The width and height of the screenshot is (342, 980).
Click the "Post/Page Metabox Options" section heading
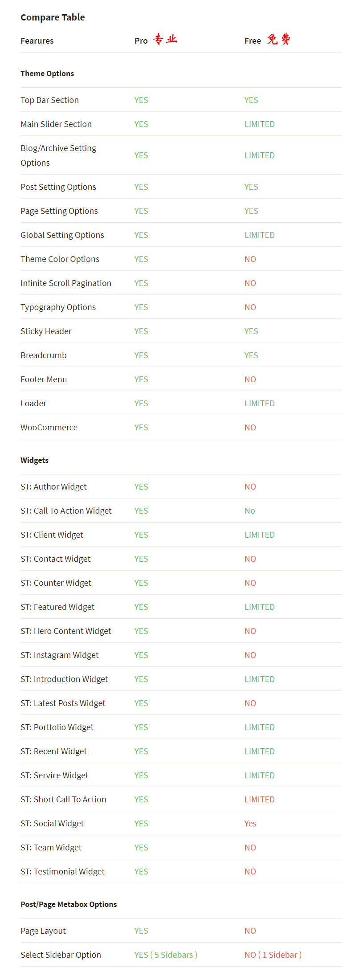[x=69, y=904]
